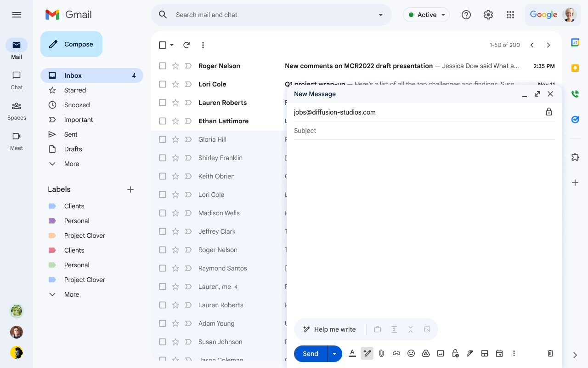Open text formatting options

coord(352,353)
